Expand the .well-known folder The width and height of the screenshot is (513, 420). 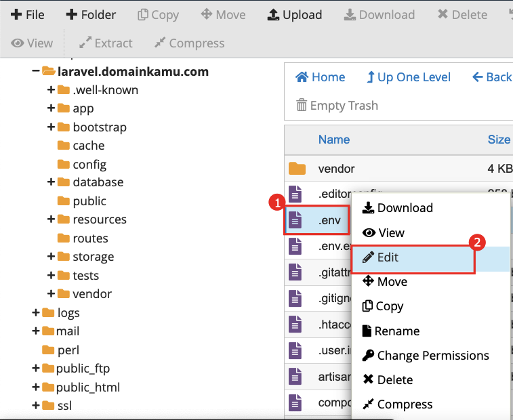coord(51,89)
